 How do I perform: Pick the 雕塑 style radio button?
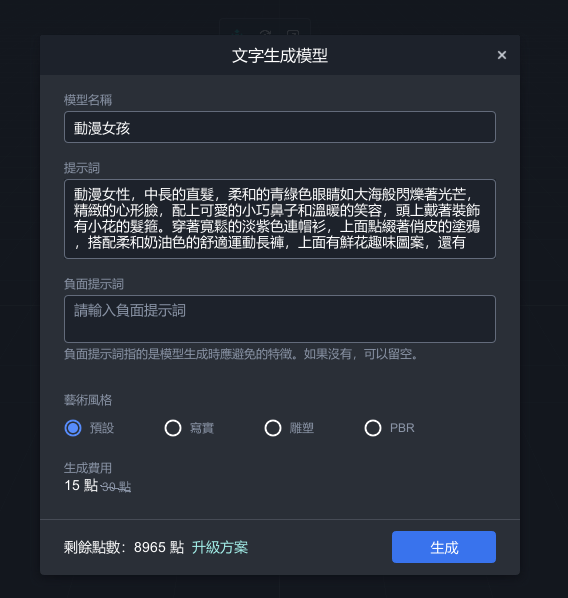pyautogui.click(x=273, y=428)
